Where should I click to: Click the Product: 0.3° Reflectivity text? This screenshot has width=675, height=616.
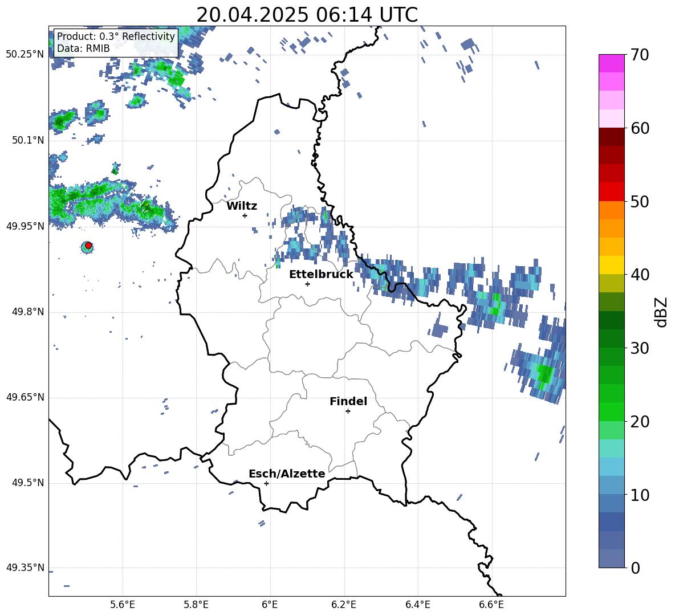(116, 36)
